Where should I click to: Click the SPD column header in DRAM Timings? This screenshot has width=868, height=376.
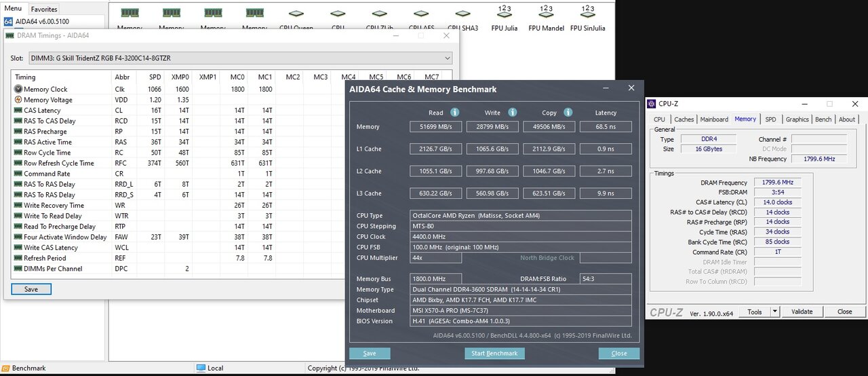[155, 77]
